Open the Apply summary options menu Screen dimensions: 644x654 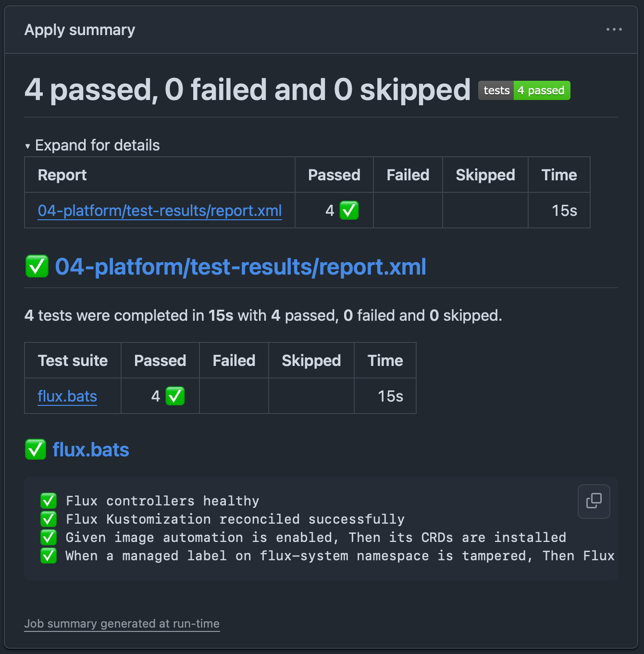[x=614, y=29]
